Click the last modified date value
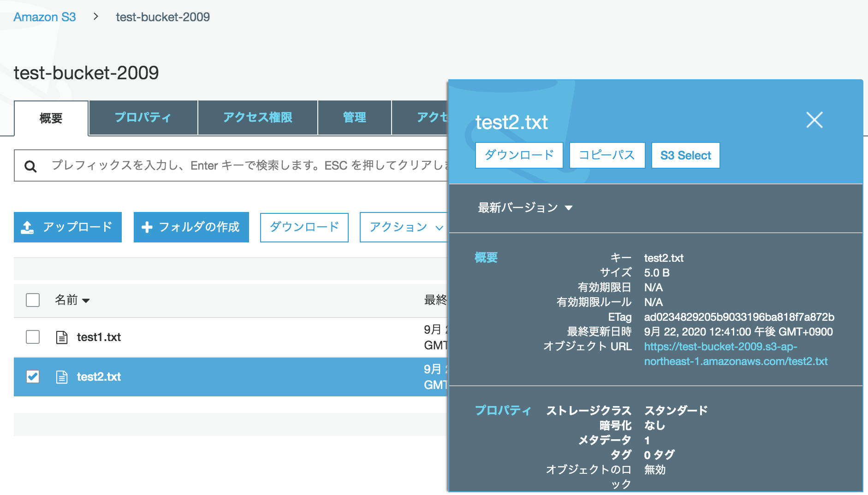 [x=738, y=332]
